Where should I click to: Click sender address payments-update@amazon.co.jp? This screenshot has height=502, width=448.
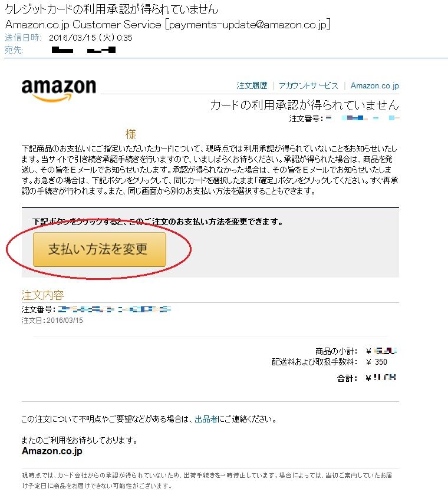[x=248, y=24]
